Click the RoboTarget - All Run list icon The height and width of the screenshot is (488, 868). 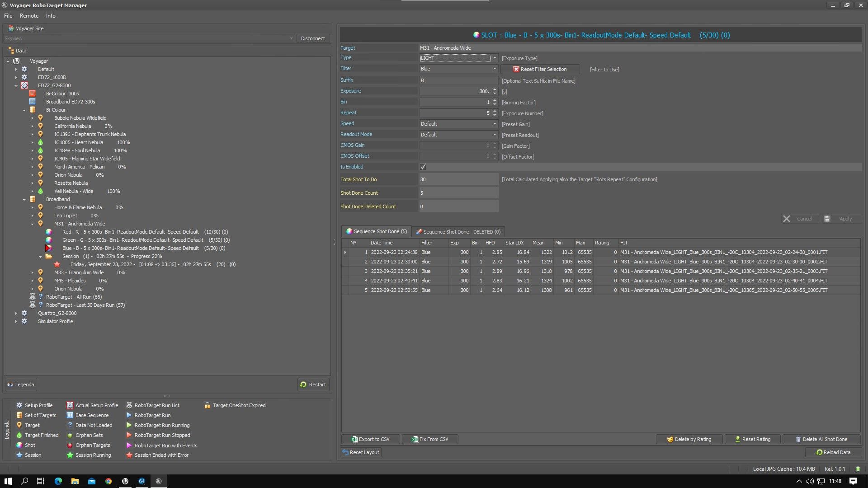tap(33, 297)
